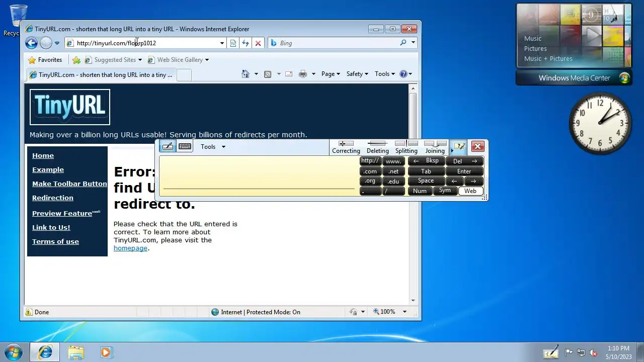Click the Read Mail icon
The image size is (644, 362).
click(x=289, y=74)
